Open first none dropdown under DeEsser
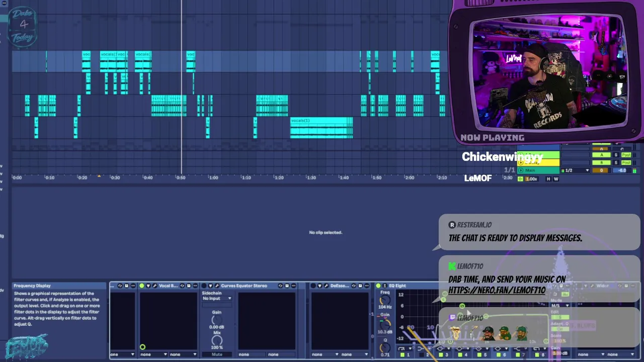This screenshot has width=644, height=362. click(x=326, y=354)
